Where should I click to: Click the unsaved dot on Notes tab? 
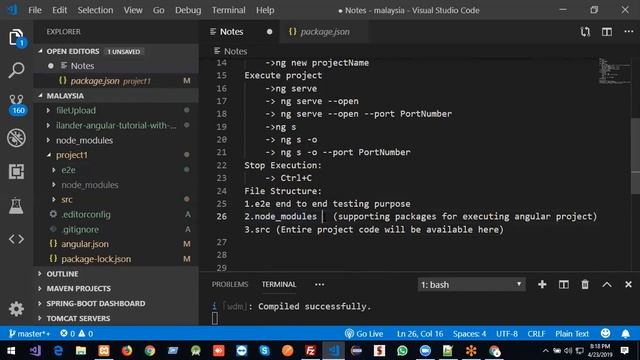269,32
